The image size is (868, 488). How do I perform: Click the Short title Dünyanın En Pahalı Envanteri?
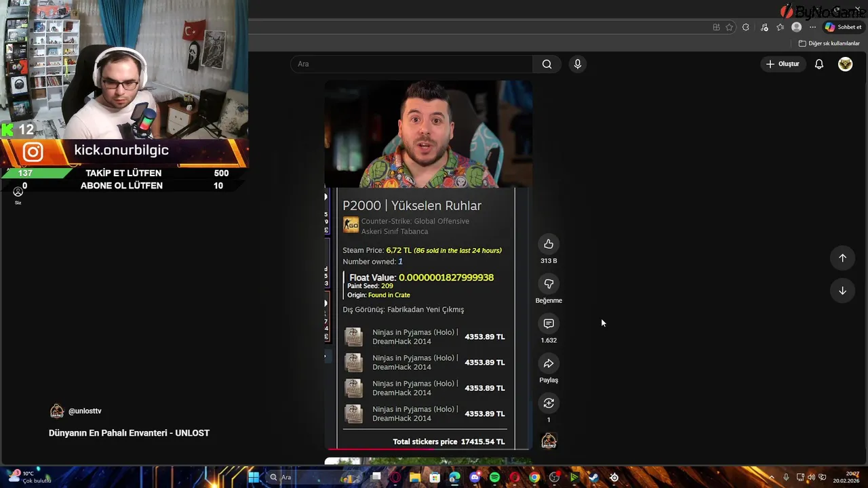coord(129,433)
